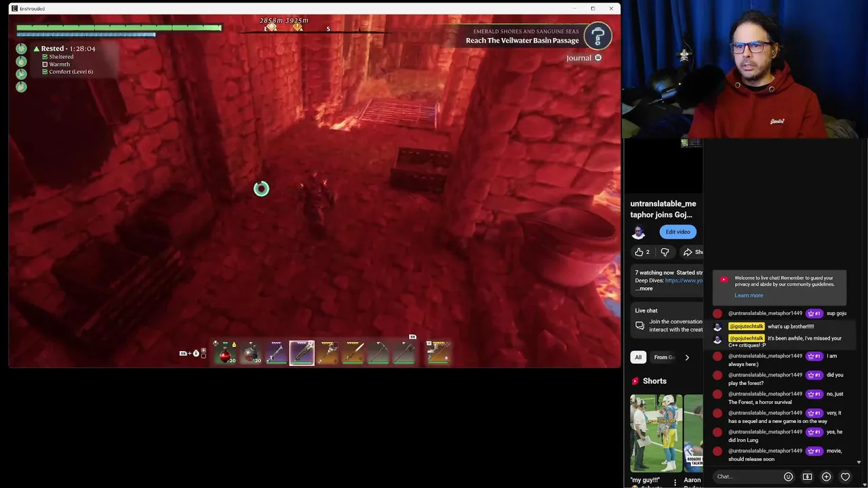Select the fifth hotbar slot with golden wand

[x=328, y=352]
